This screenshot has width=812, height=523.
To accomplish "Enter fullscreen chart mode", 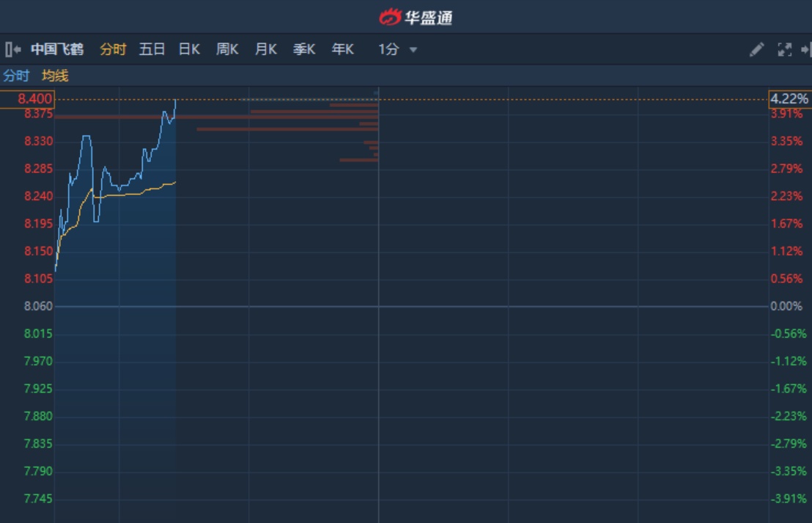I will pos(785,49).
